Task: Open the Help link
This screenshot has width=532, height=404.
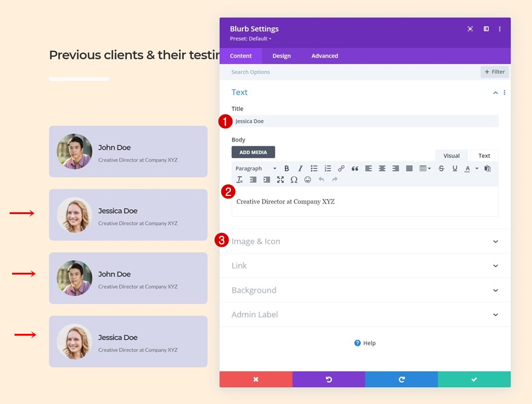Action: 365,344
